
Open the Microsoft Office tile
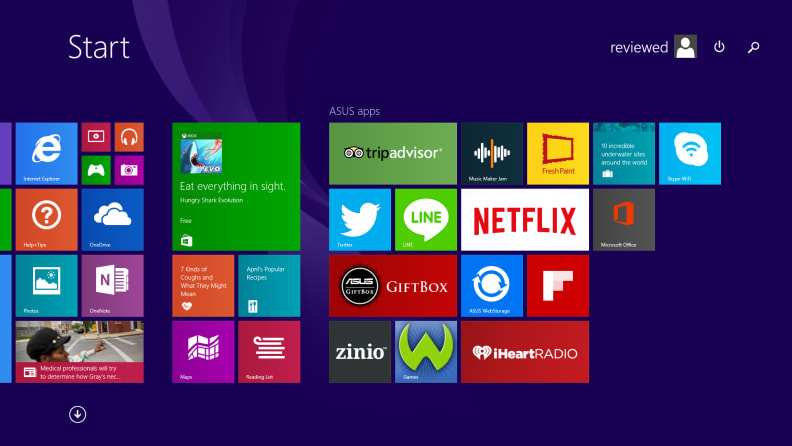point(624,220)
